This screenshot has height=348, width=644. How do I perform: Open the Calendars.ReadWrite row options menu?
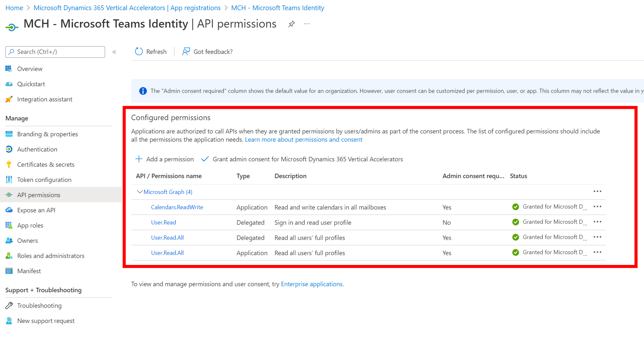tap(597, 207)
